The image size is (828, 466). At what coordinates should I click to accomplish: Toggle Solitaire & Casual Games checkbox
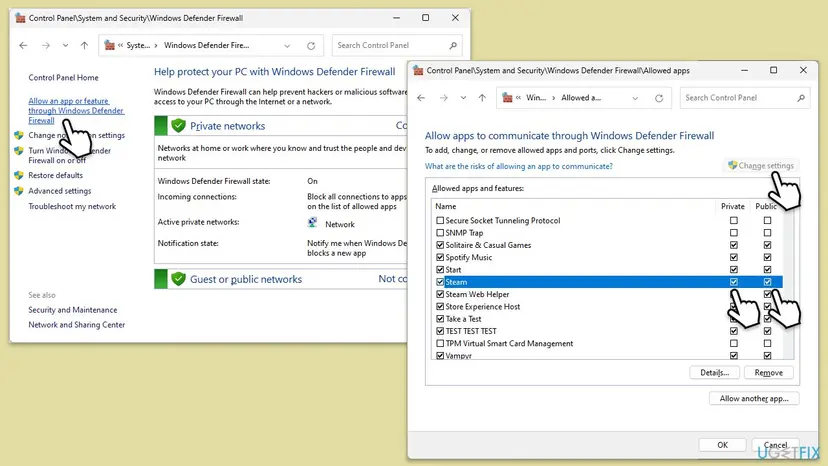[x=440, y=245]
